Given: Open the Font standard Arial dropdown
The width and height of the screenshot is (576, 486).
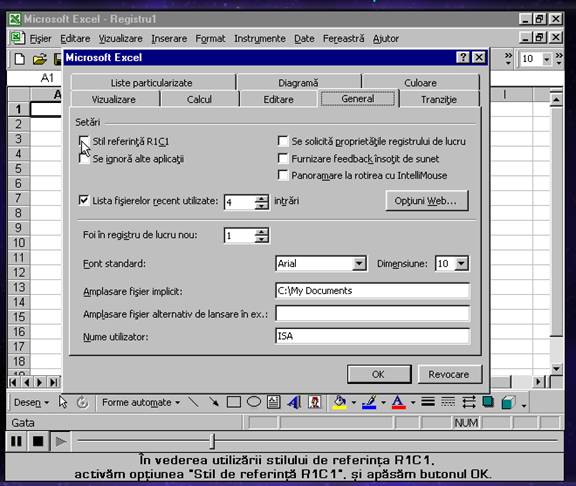Looking at the screenshot, I should click(359, 263).
